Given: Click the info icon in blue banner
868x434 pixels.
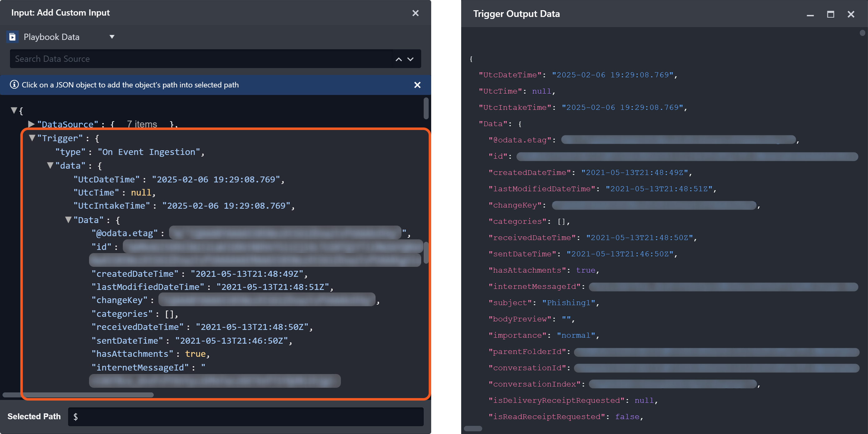Looking at the screenshot, I should coord(14,85).
